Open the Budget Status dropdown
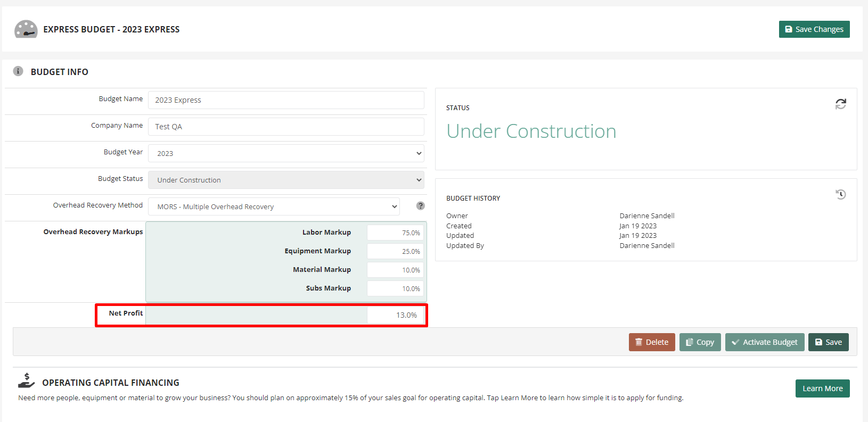Viewport: 868px width, 422px height. coord(286,180)
